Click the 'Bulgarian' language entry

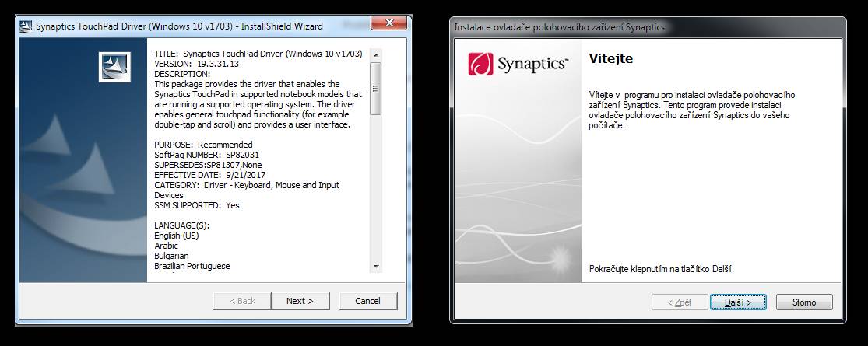[171, 256]
